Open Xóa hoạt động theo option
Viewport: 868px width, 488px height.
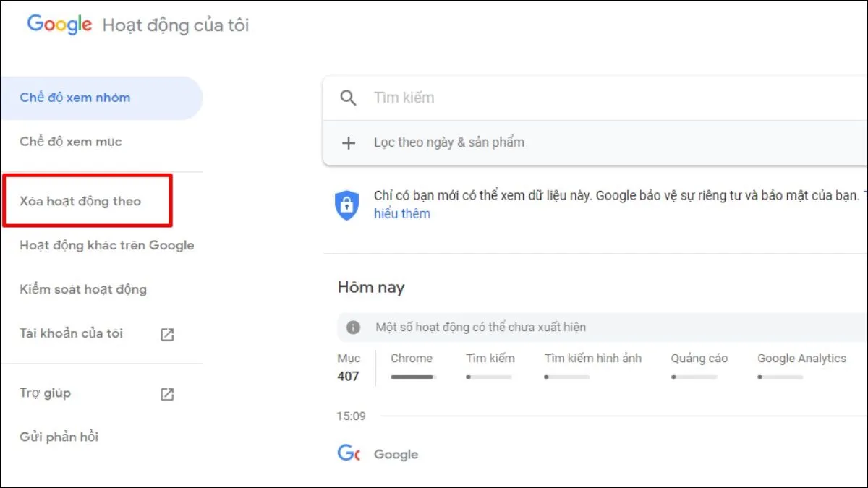[80, 201]
